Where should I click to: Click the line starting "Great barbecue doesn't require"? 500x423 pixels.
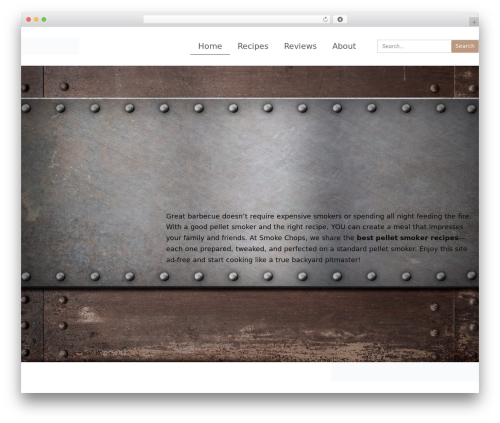point(318,216)
